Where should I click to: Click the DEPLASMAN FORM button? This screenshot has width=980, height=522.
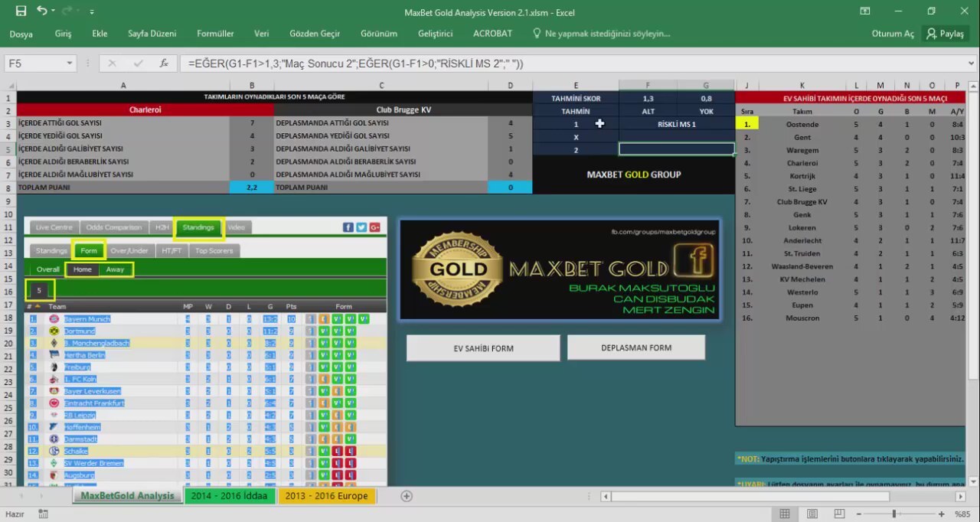[x=636, y=347]
